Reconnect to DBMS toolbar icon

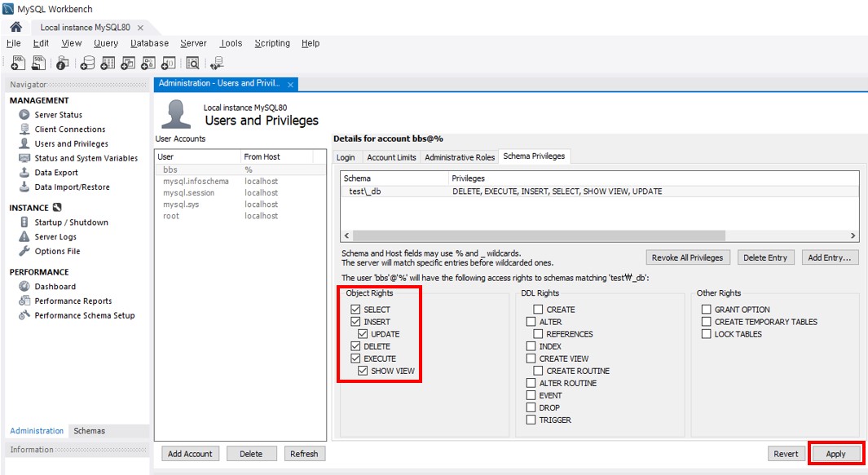pos(217,63)
